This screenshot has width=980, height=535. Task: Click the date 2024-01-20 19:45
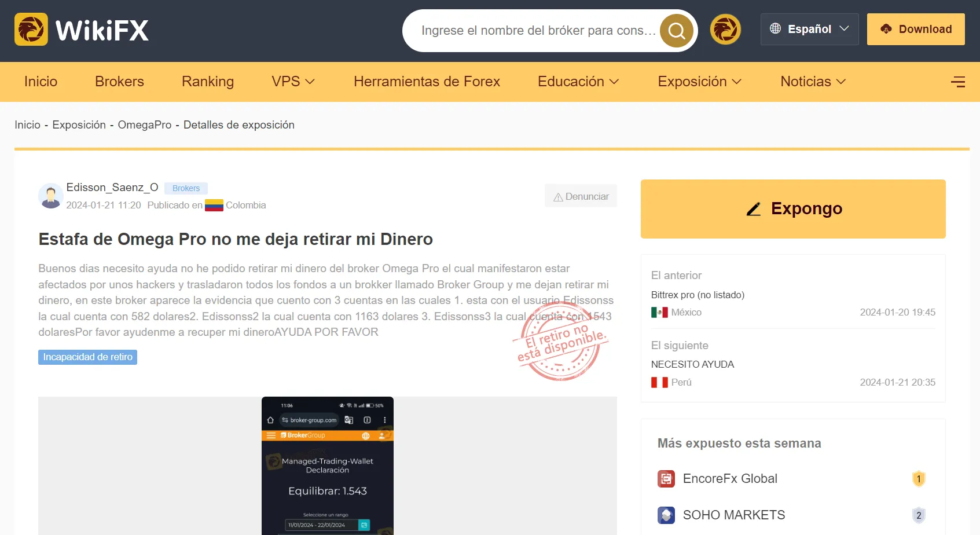pyautogui.click(x=897, y=313)
